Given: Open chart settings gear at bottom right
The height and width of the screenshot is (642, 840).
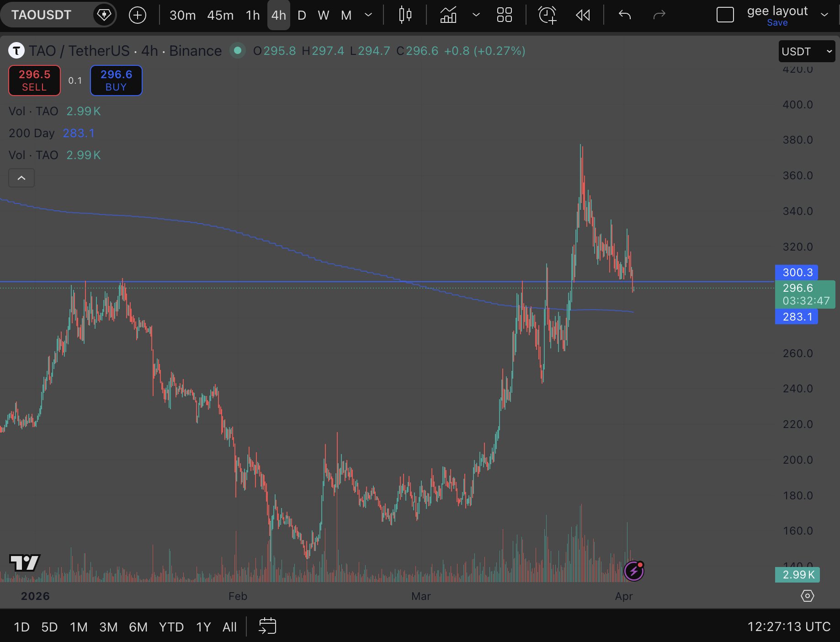Looking at the screenshot, I should (808, 596).
